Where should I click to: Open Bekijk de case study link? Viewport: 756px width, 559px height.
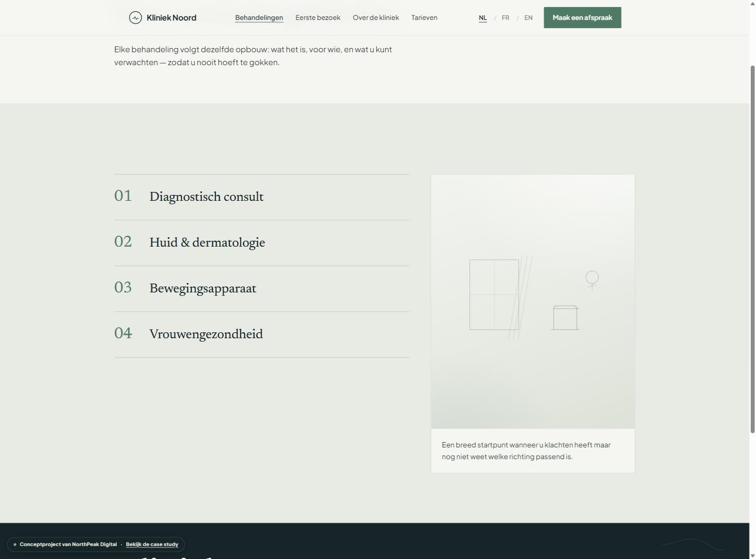[152, 544]
